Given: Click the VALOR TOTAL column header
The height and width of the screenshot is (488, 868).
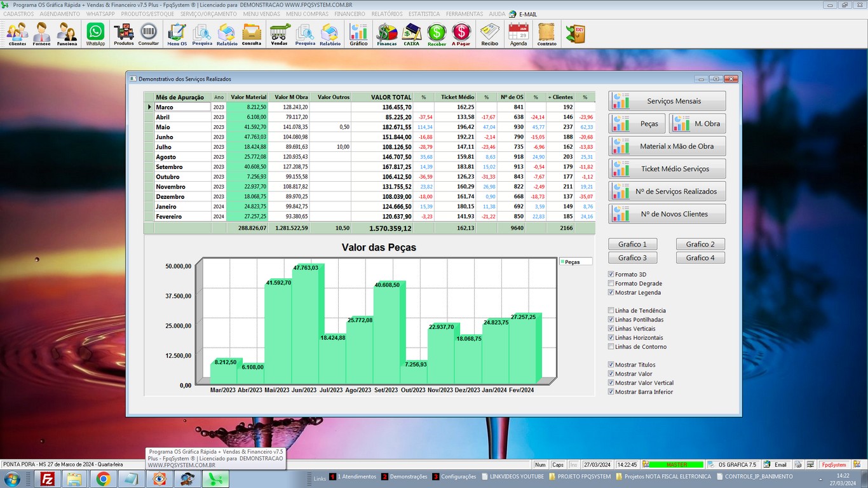Looking at the screenshot, I should pyautogui.click(x=383, y=97).
